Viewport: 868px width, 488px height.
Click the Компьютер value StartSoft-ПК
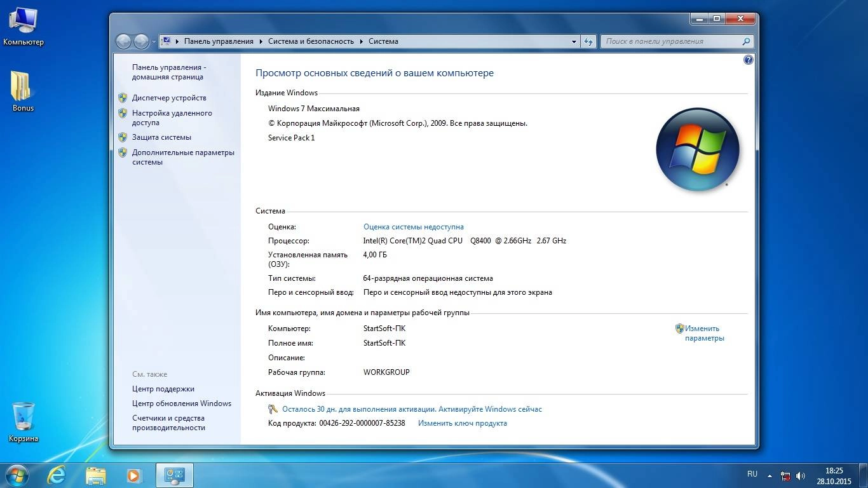(384, 329)
